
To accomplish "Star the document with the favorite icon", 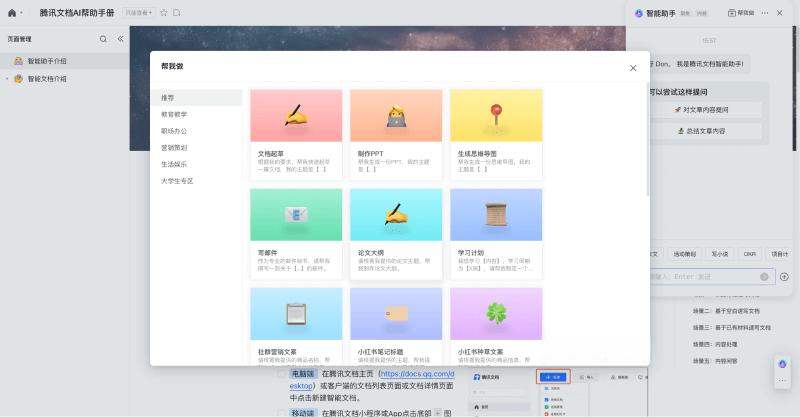I will click(164, 13).
